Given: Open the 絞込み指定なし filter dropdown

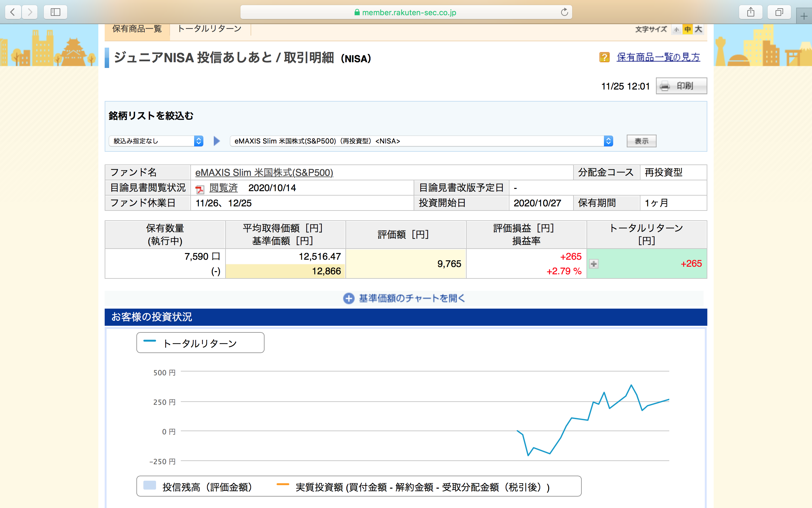Looking at the screenshot, I should (x=156, y=141).
